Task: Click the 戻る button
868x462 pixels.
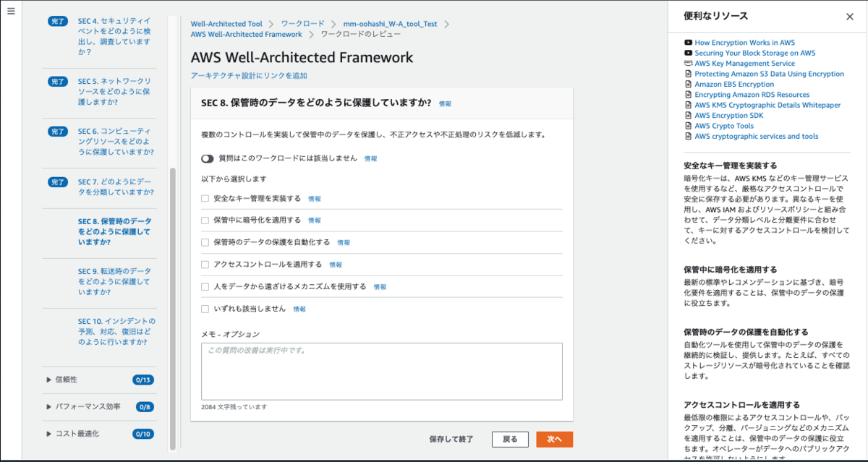Action: (x=510, y=439)
